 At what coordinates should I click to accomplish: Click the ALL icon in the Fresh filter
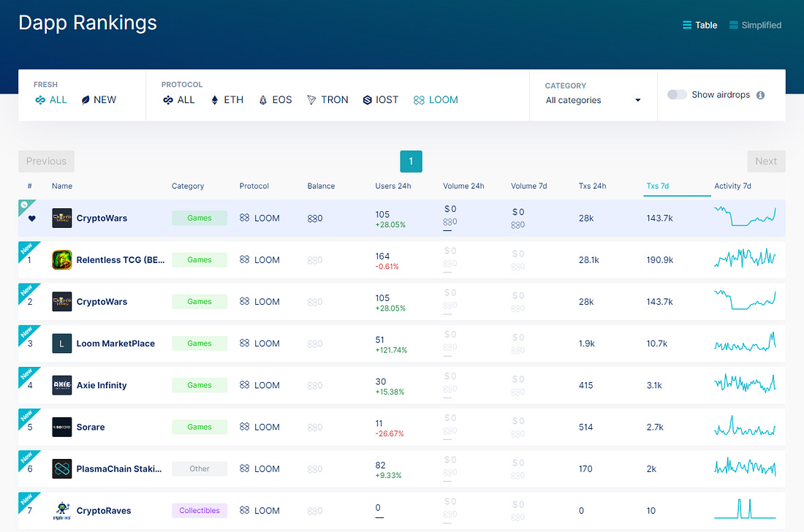pyautogui.click(x=40, y=100)
